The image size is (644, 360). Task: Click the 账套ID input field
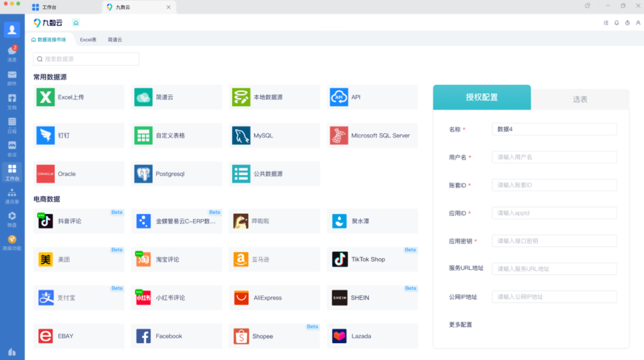[554, 184]
